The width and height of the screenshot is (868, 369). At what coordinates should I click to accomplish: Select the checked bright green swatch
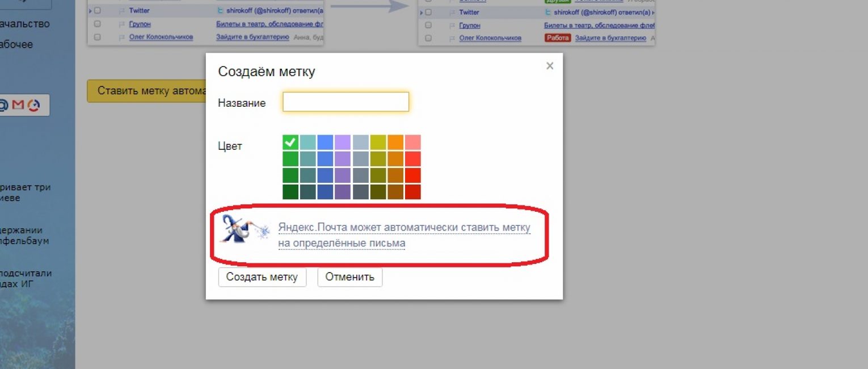tap(290, 142)
